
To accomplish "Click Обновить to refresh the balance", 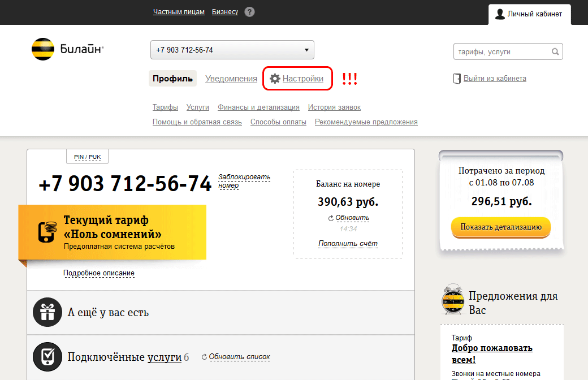I will pos(352,218).
